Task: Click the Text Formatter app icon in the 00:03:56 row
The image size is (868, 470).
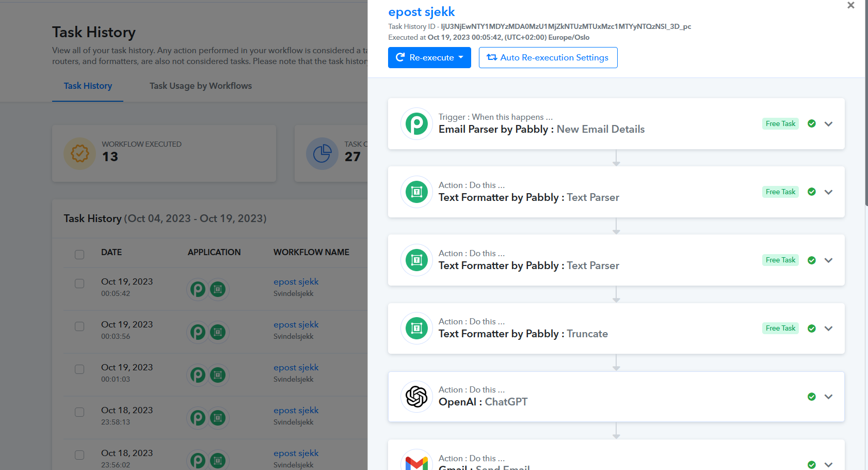Action: 218,332
